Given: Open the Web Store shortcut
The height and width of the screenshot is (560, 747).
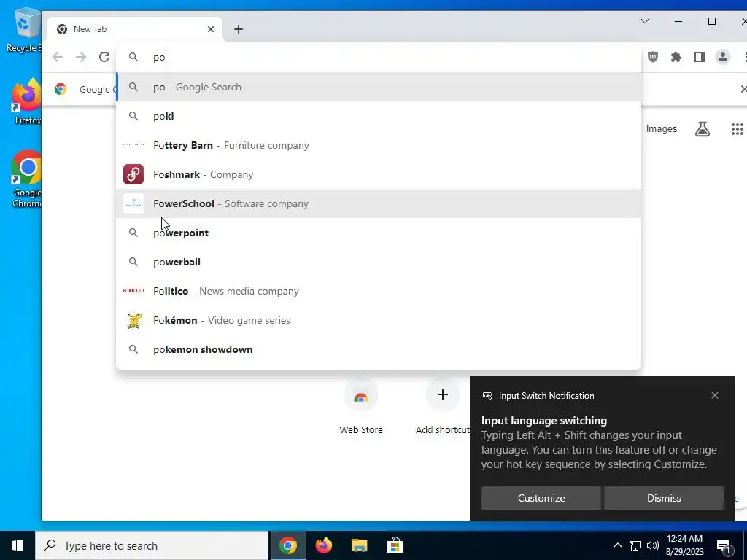Looking at the screenshot, I should 360,405.
